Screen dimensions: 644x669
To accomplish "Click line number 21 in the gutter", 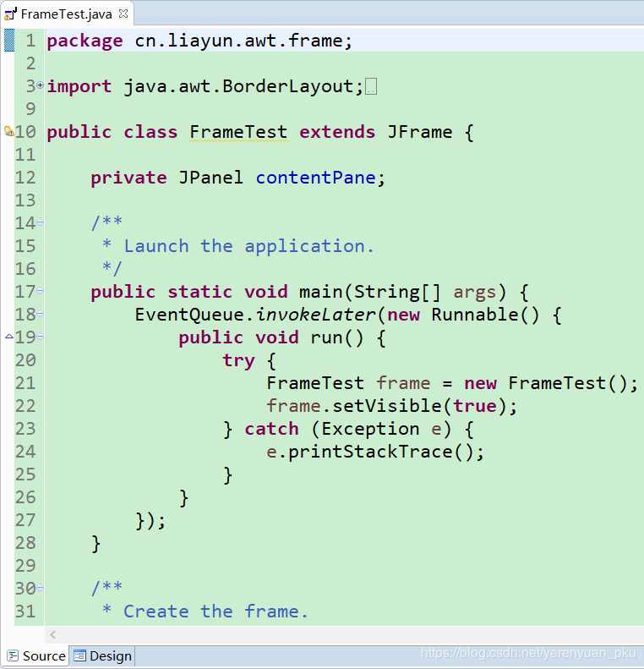I will (x=25, y=383).
